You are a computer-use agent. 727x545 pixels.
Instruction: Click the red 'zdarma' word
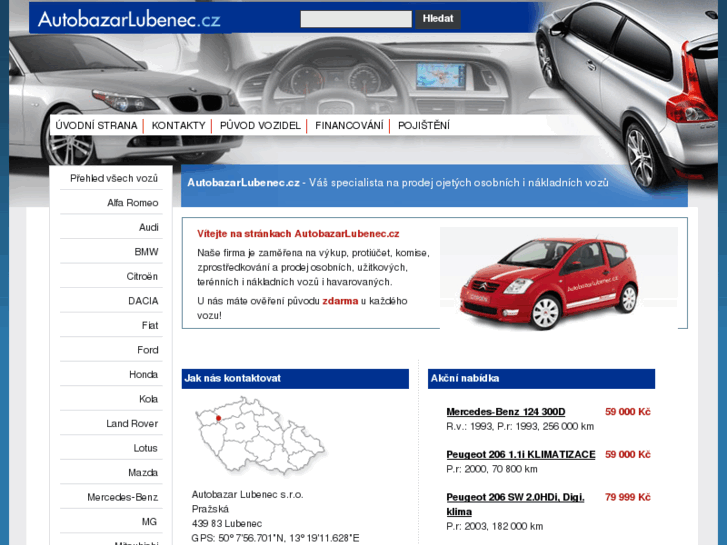coord(340,301)
